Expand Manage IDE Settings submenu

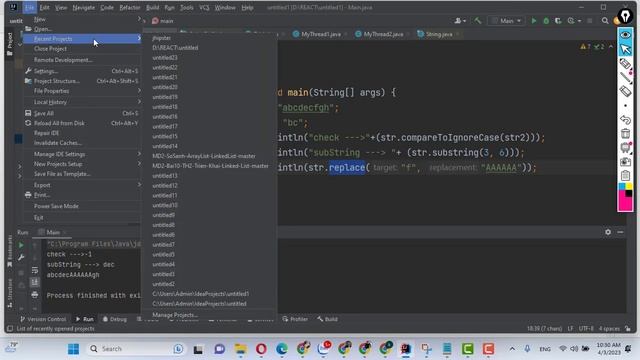coord(82,154)
